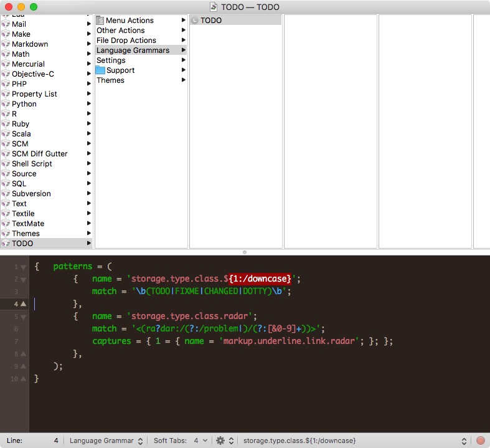Select Other Actions category
The image size is (490, 448).
(x=141, y=31)
